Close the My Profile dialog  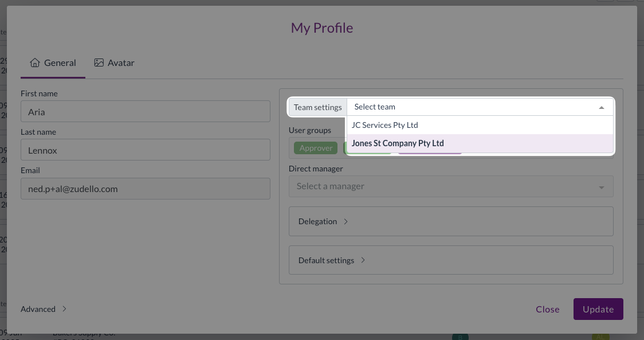tap(547, 309)
